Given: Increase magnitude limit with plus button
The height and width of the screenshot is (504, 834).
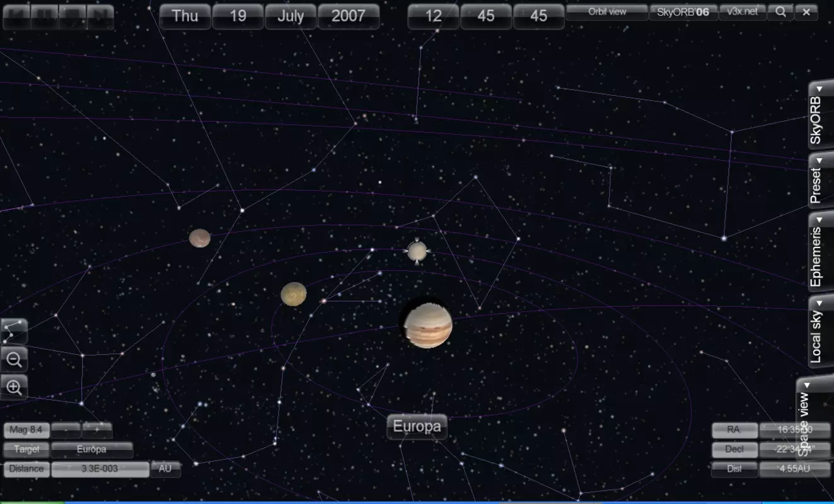Looking at the screenshot, I should click(x=97, y=430).
